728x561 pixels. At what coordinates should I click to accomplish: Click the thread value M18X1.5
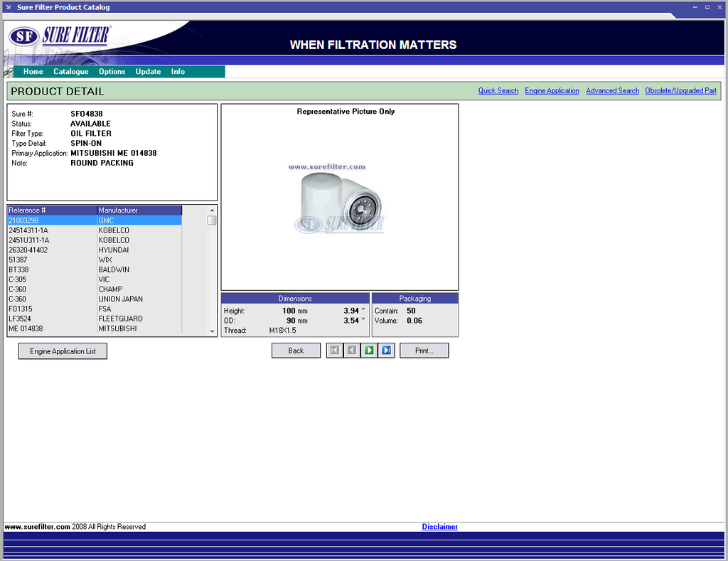coord(283,330)
